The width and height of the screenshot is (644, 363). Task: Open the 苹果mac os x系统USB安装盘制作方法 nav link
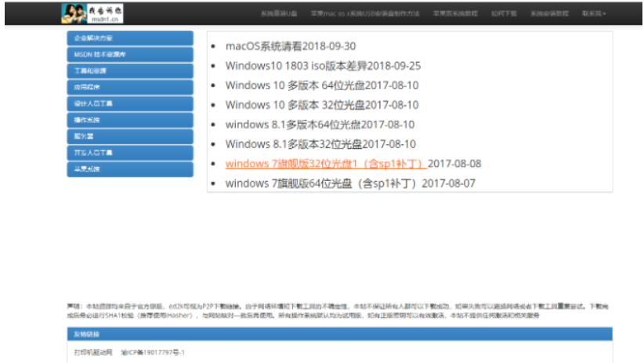click(365, 14)
